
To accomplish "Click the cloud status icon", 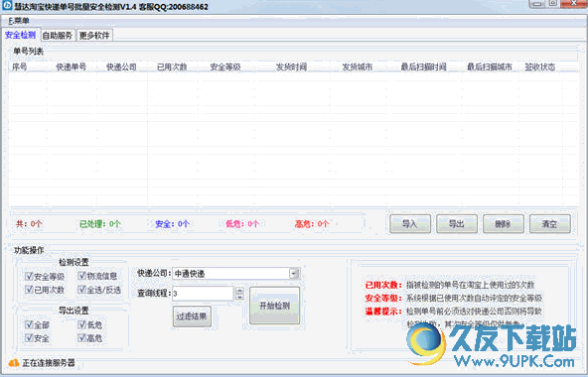I will [14, 363].
